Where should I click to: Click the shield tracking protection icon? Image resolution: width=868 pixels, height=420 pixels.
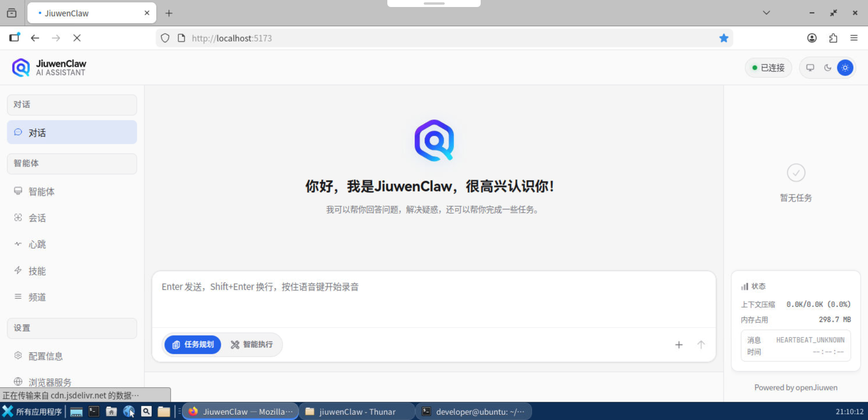[165, 38]
